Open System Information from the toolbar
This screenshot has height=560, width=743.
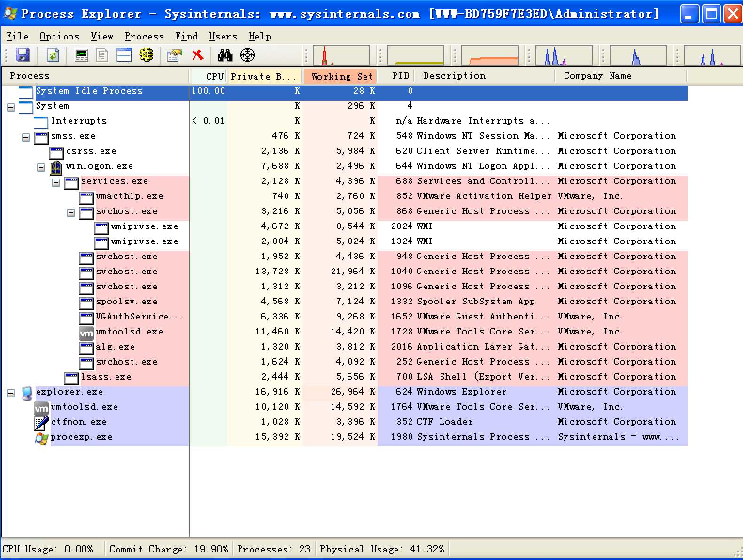coord(82,55)
